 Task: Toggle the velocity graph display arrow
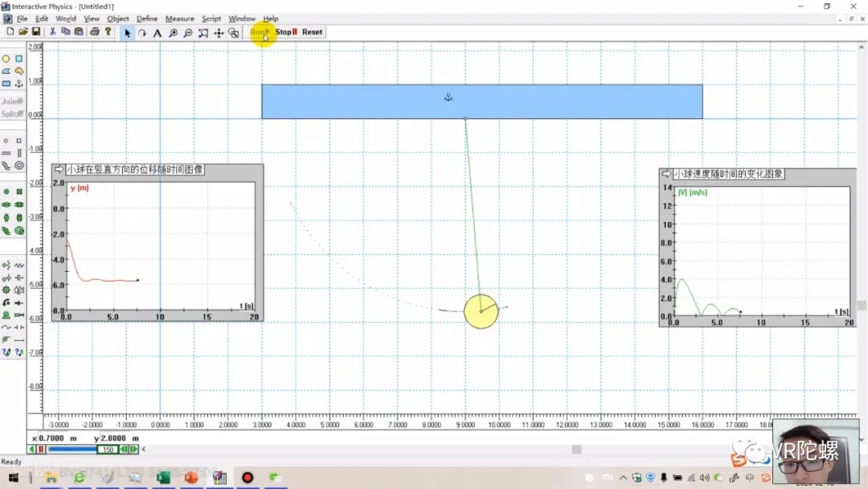pos(666,174)
